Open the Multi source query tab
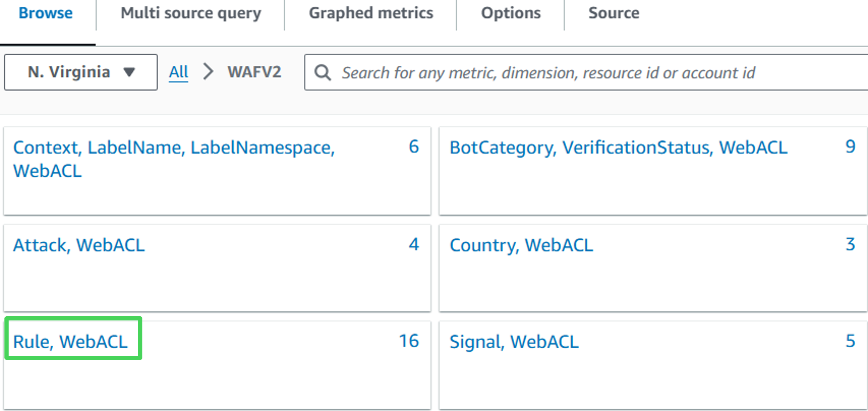The height and width of the screenshot is (411, 868). tap(191, 14)
